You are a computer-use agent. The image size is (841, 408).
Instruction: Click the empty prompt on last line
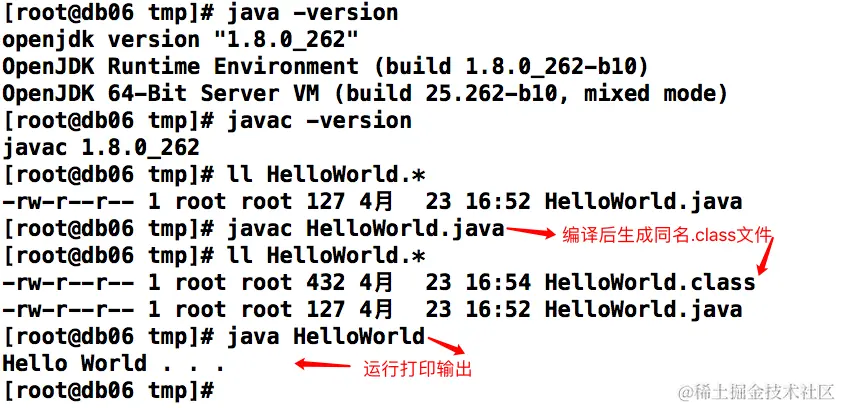(x=108, y=390)
